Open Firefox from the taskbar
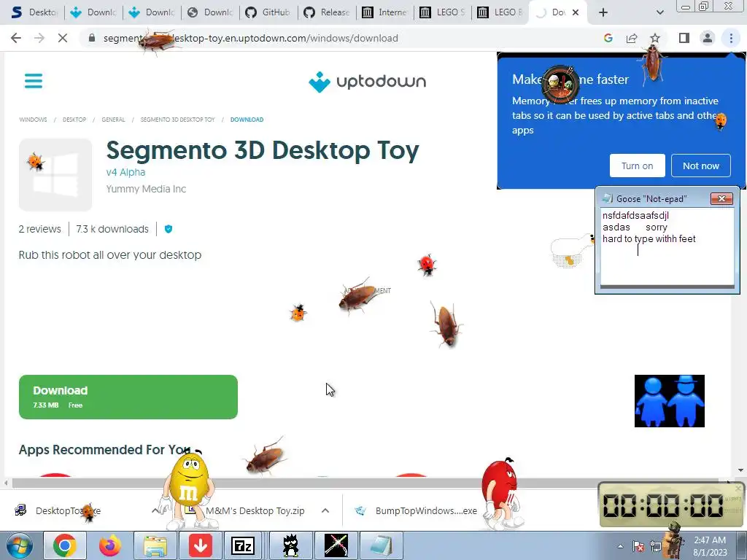Screen dimensions: 747x560 [x=109, y=545]
